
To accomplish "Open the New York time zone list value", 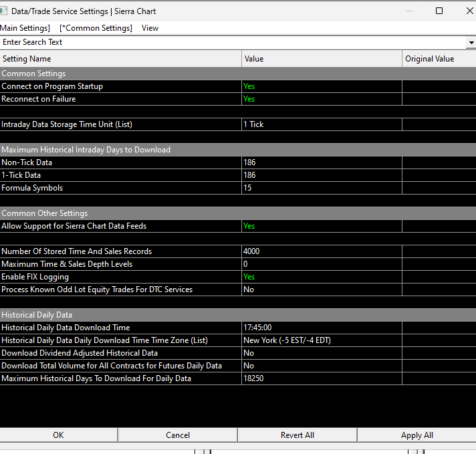I will pyautogui.click(x=322, y=340).
